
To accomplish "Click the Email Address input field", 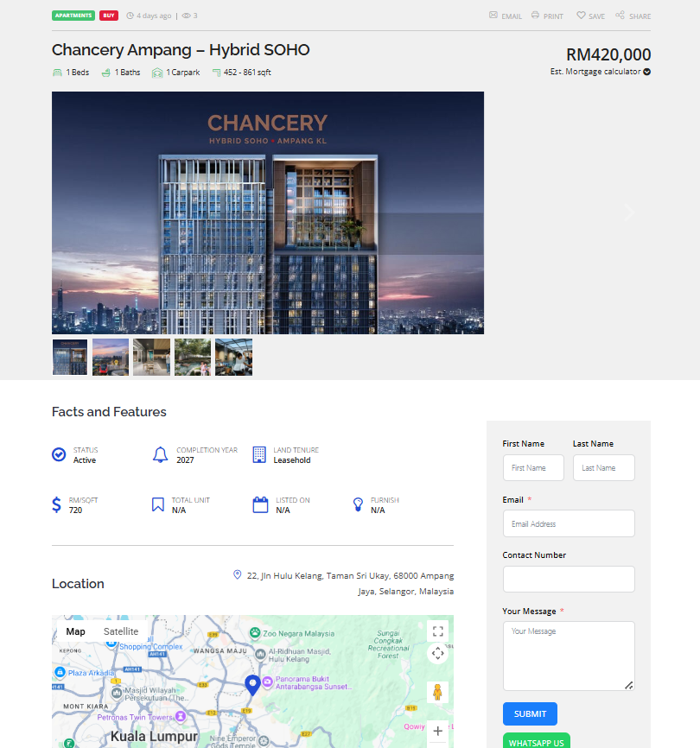I will tap(569, 523).
